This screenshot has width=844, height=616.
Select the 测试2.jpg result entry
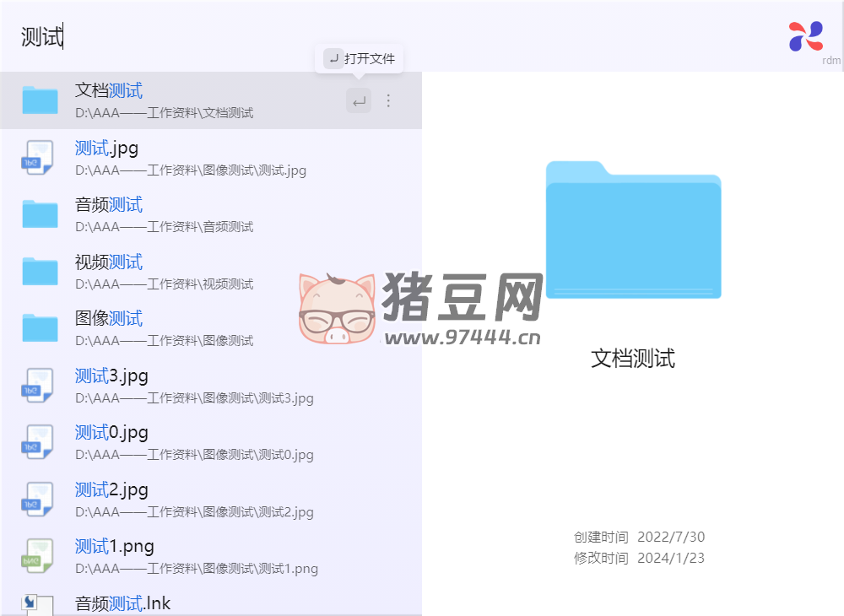(194, 500)
